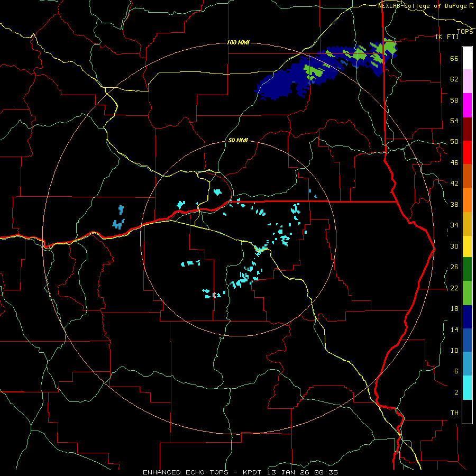Click the light green 18-22 kft legend swatch
The image size is (476, 476).
pyautogui.click(x=467, y=293)
